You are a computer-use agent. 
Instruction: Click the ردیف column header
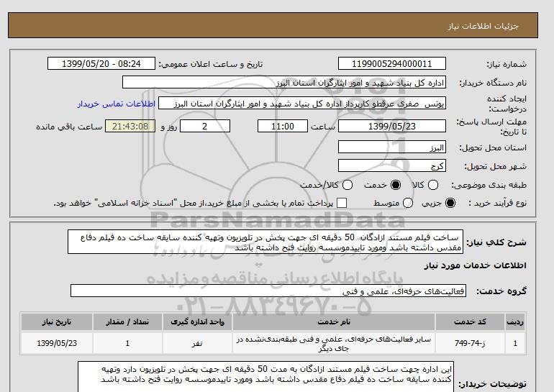(515, 322)
